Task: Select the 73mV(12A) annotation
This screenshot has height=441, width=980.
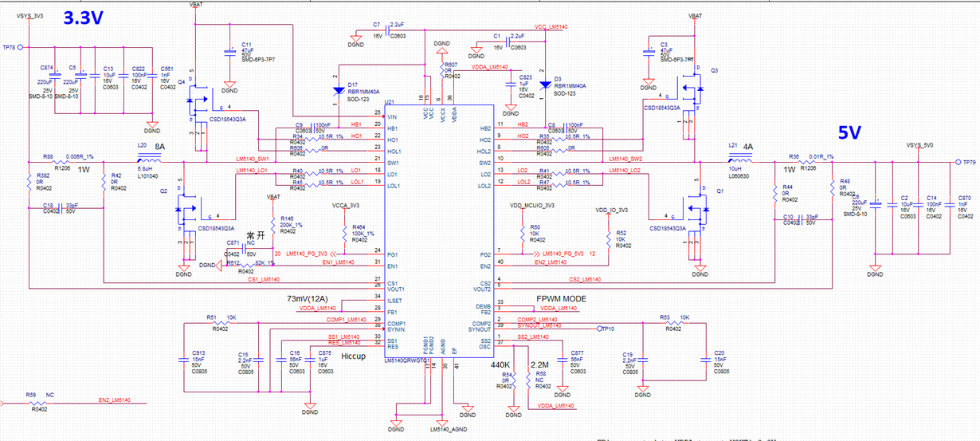Action: click(309, 298)
